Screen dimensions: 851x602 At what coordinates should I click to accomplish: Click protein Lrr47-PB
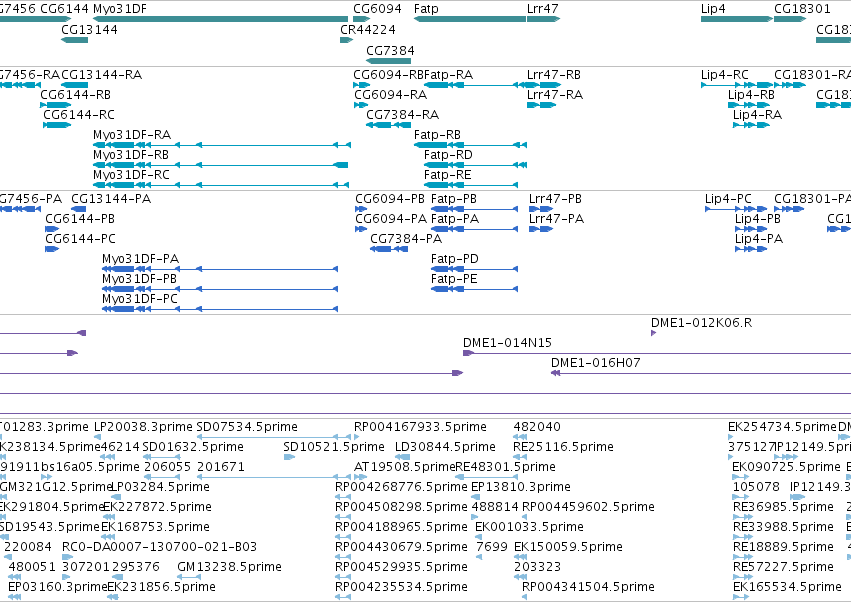point(556,199)
